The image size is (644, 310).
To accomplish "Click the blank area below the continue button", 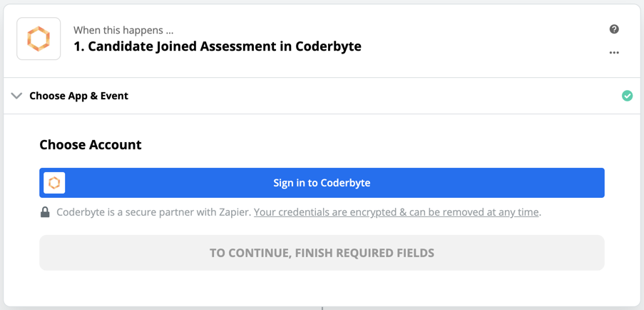I will [322, 287].
